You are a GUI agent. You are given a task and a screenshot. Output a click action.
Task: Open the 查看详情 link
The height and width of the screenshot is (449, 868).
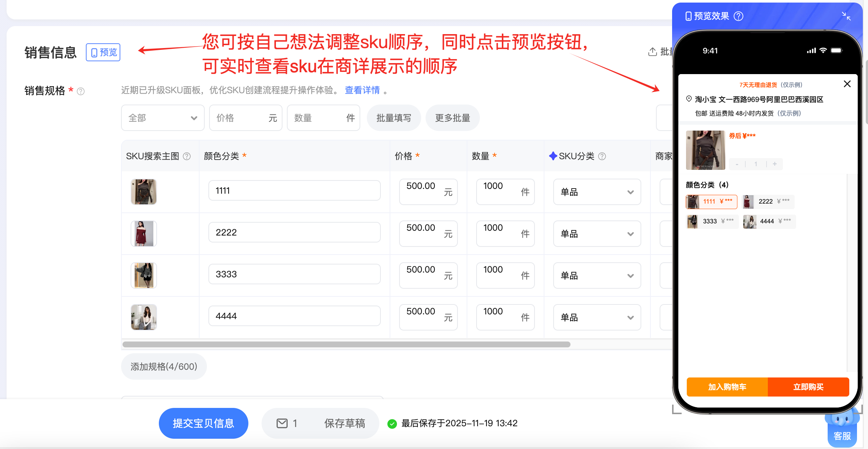coord(362,90)
